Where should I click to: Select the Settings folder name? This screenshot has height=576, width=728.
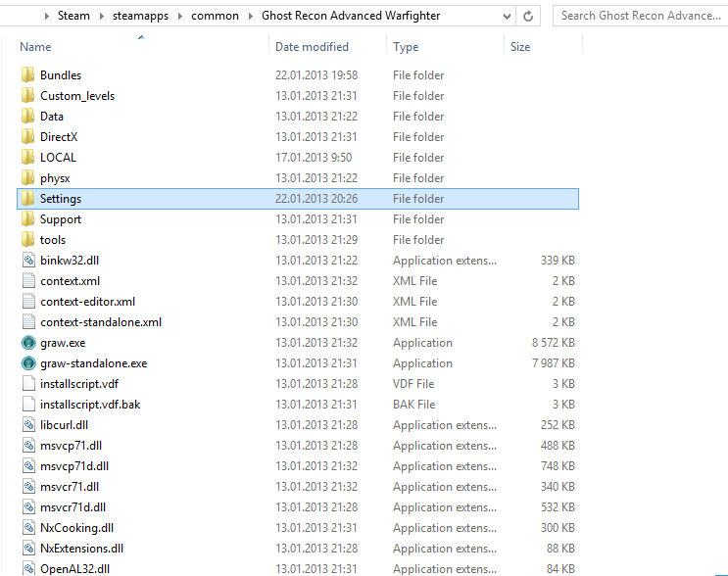tap(61, 199)
